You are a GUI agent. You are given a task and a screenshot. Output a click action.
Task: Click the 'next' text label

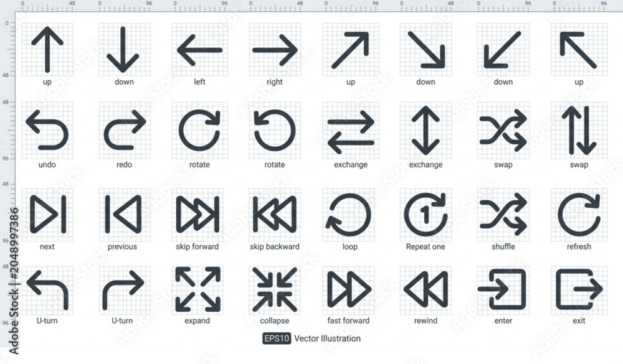pyautogui.click(x=47, y=246)
